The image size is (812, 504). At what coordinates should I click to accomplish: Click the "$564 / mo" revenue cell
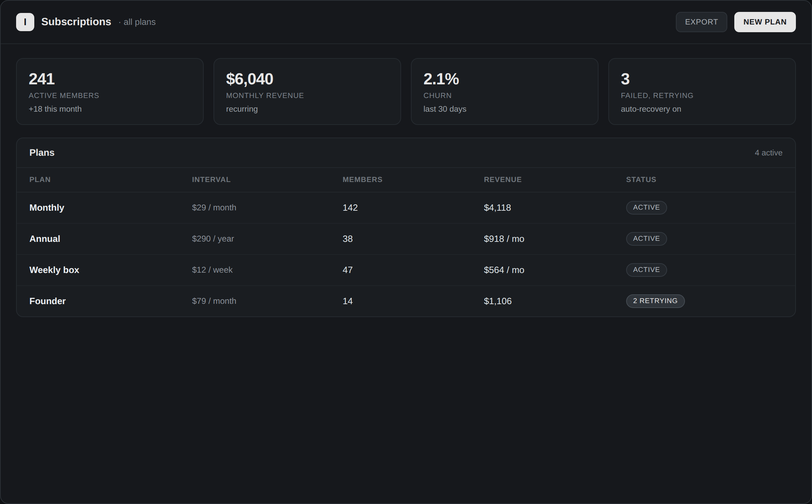coord(504,270)
